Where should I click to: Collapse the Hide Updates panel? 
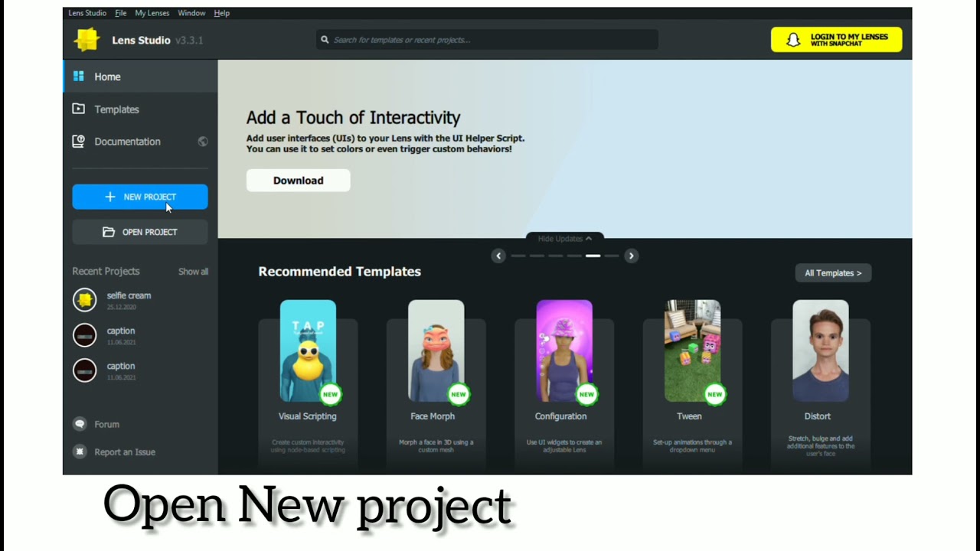click(x=565, y=239)
